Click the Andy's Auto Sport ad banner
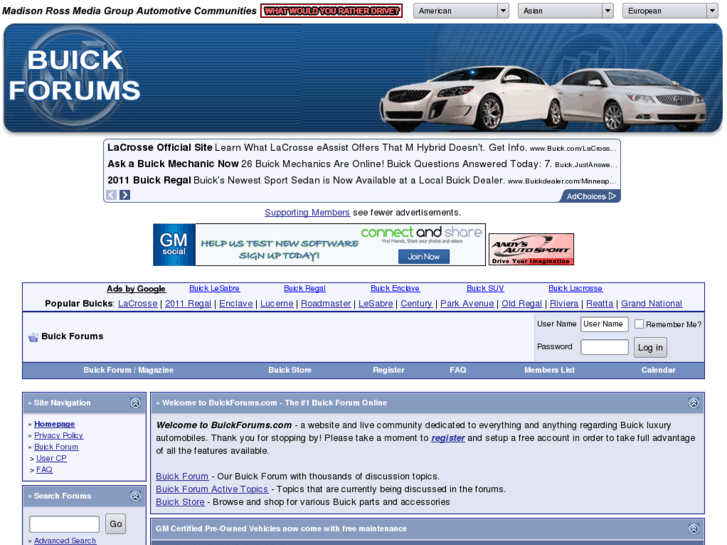Screen dimensions: 727x545 531,249
